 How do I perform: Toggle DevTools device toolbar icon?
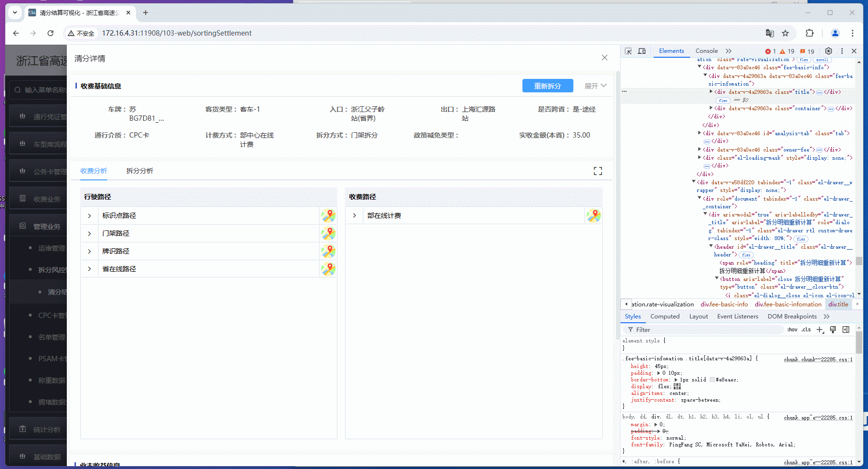click(x=642, y=51)
